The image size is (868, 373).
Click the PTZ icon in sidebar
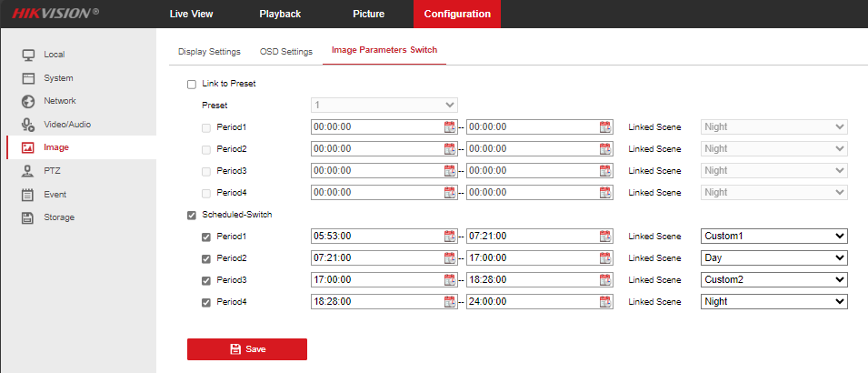click(28, 170)
